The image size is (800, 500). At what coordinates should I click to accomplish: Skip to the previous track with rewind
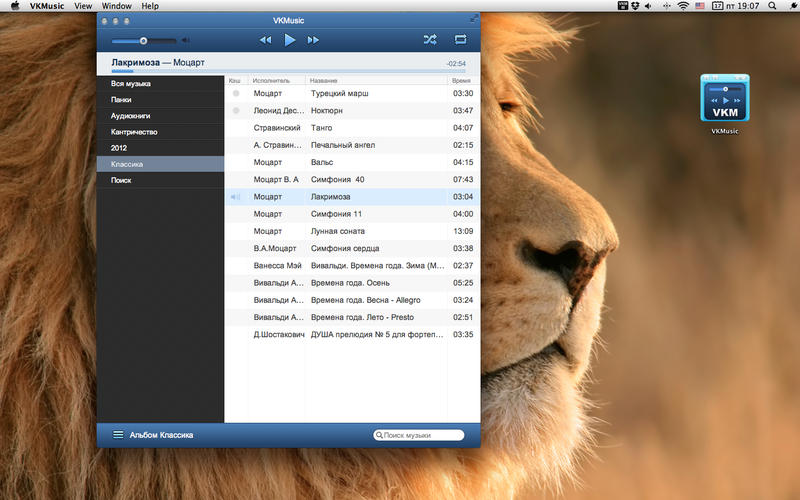[x=265, y=40]
